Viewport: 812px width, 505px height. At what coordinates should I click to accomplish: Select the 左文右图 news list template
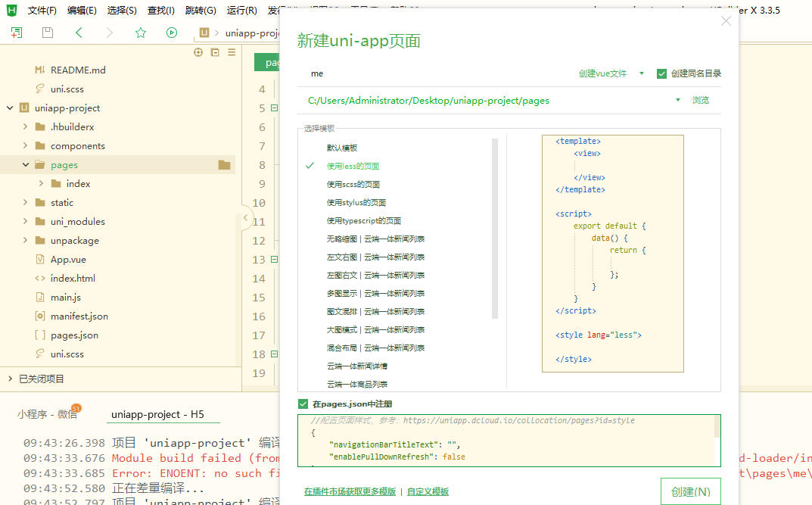point(375,257)
